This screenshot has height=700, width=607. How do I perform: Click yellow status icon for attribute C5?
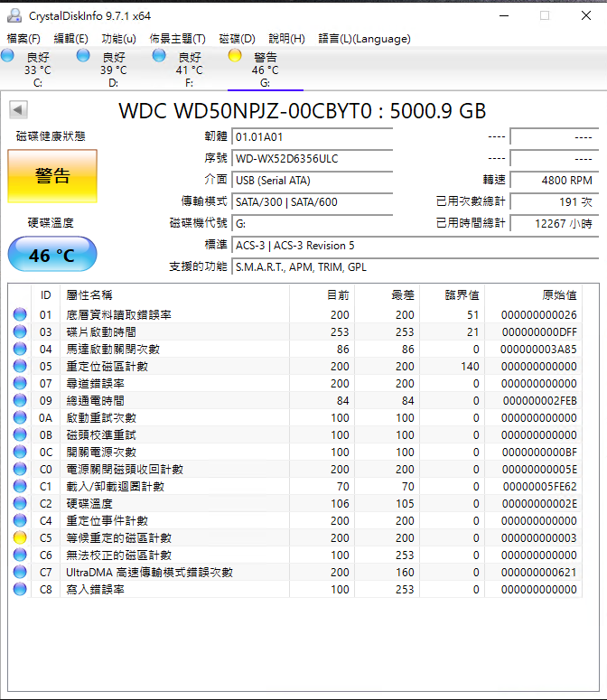click(x=20, y=538)
